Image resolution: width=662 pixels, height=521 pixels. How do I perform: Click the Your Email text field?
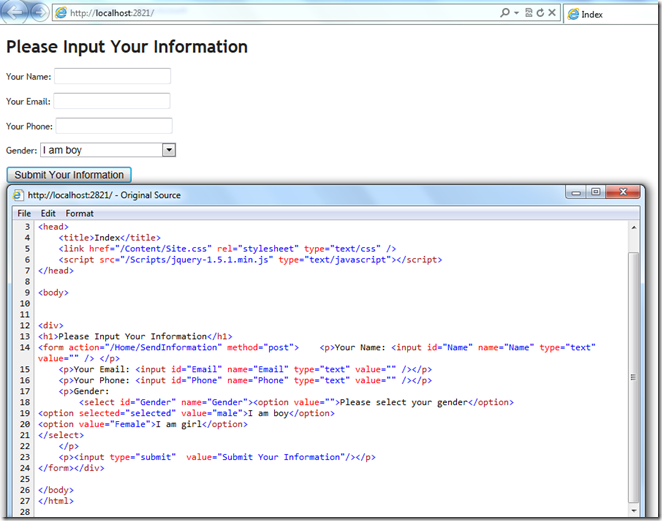coord(112,101)
